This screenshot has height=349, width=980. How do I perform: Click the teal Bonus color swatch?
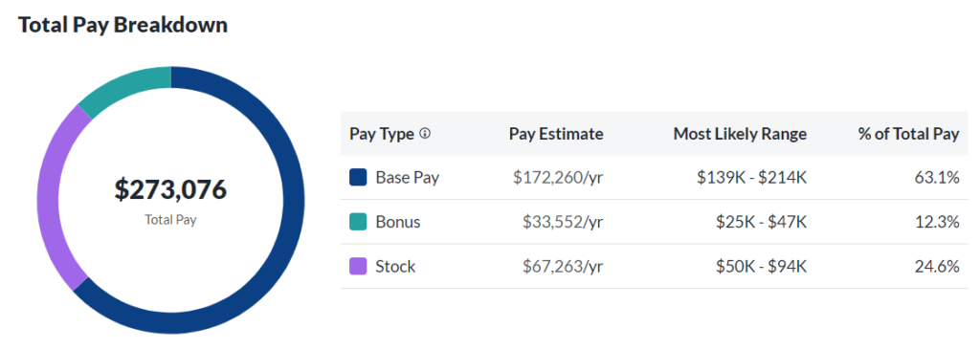pyautogui.click(x=358, y=222)
